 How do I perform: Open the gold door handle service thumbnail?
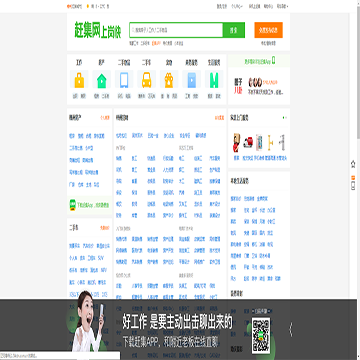[x=271, y=143]
